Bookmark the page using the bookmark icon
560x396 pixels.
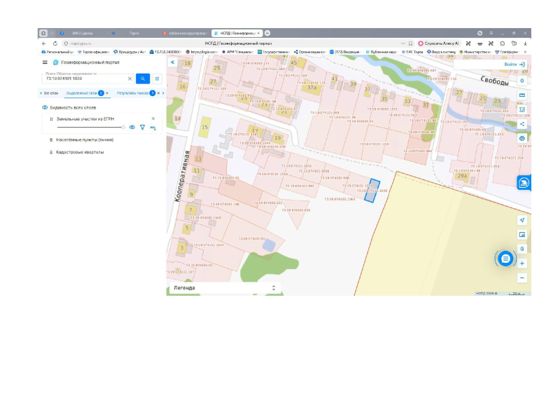(x=411, y=44)
